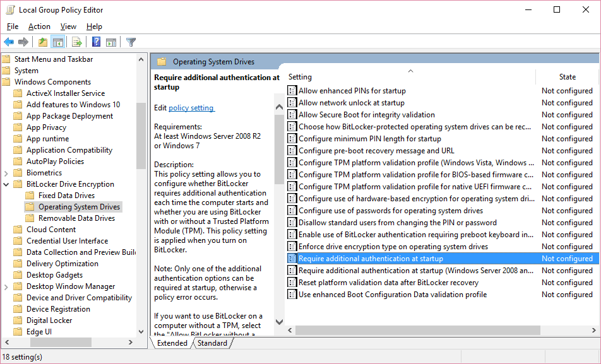This screenshot has height=364, width=601.
Task: Click the Filter funnel toolbar icon
Action: tap(131, 42)
